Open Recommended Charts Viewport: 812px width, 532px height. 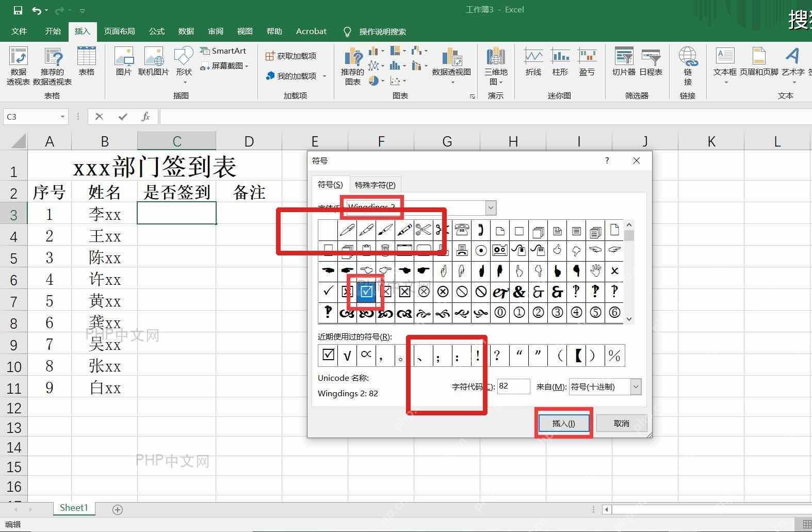pyautogui.click(x=352, y=66)
